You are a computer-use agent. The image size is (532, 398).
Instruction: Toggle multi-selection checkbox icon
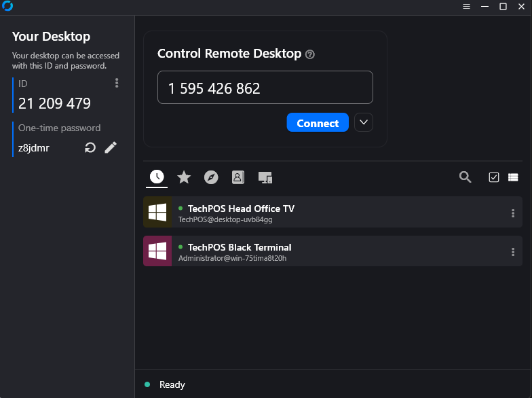(494, 177)
